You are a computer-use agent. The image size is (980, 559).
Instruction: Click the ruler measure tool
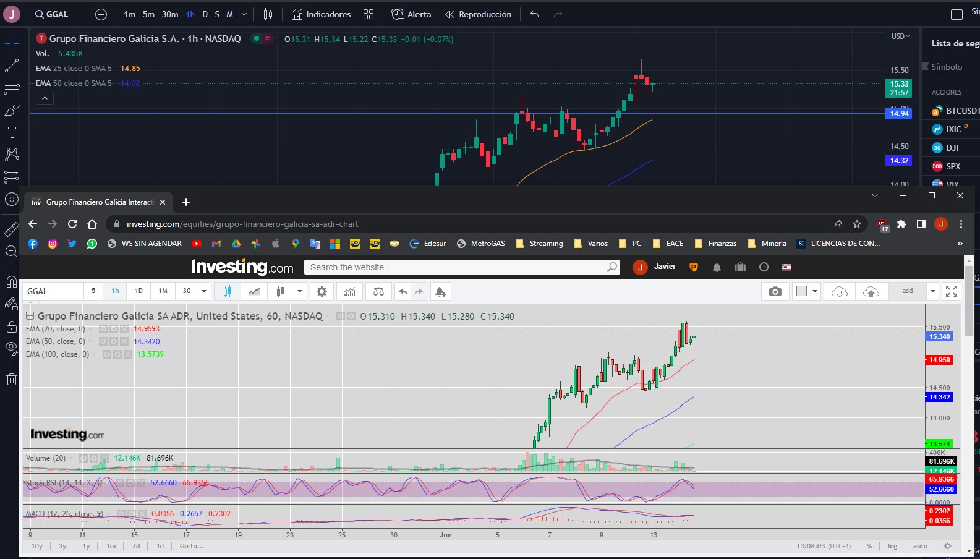pos(12,229)
